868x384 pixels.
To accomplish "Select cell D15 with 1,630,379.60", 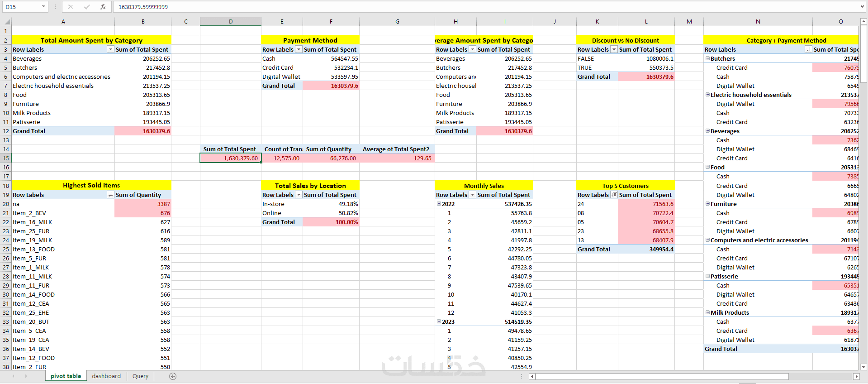I will pyautogui.click(x=231, y=158).
